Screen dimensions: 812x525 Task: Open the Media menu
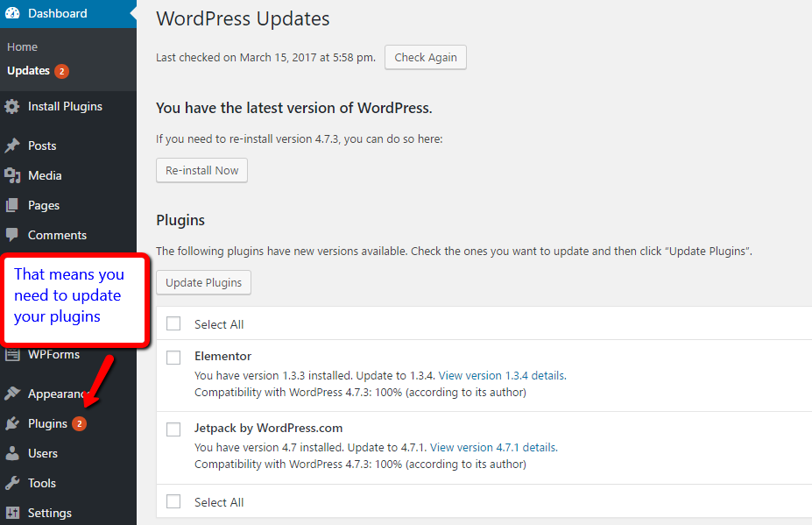click(x=68, y=175)
